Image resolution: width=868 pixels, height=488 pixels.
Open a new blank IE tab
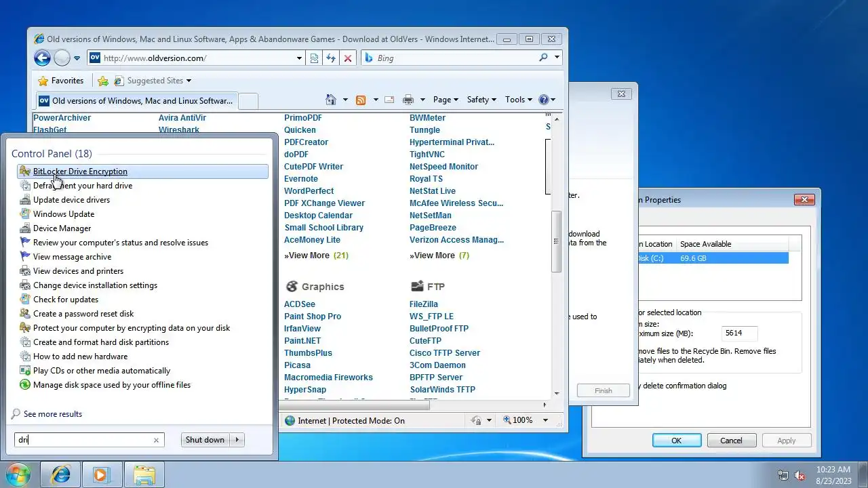248,101
